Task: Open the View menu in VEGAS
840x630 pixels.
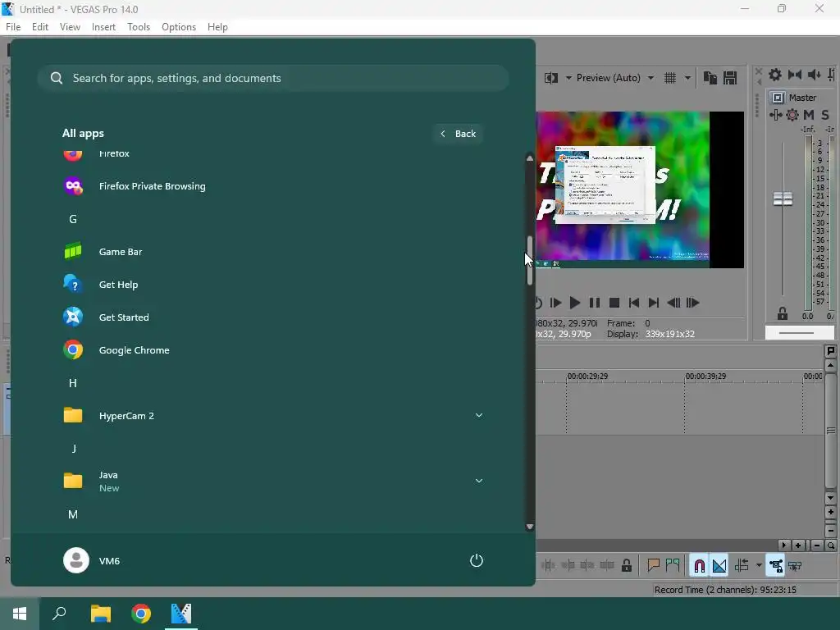Action: (x=71, y=27)
